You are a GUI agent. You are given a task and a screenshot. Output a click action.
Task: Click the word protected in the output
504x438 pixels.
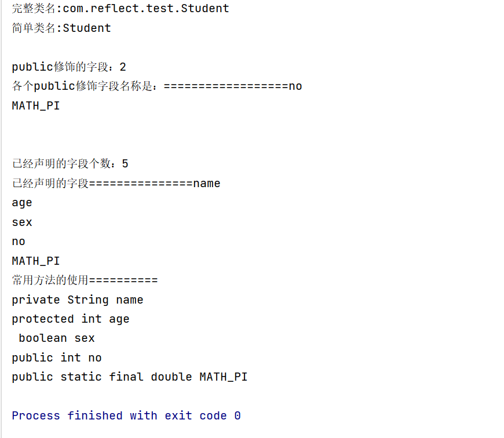pos(43,319)
